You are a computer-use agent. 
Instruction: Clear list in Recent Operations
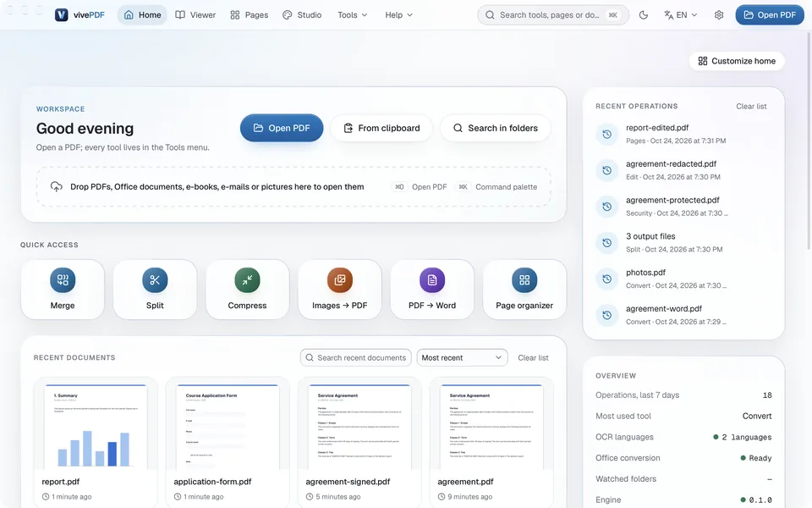tap(751, 107)
